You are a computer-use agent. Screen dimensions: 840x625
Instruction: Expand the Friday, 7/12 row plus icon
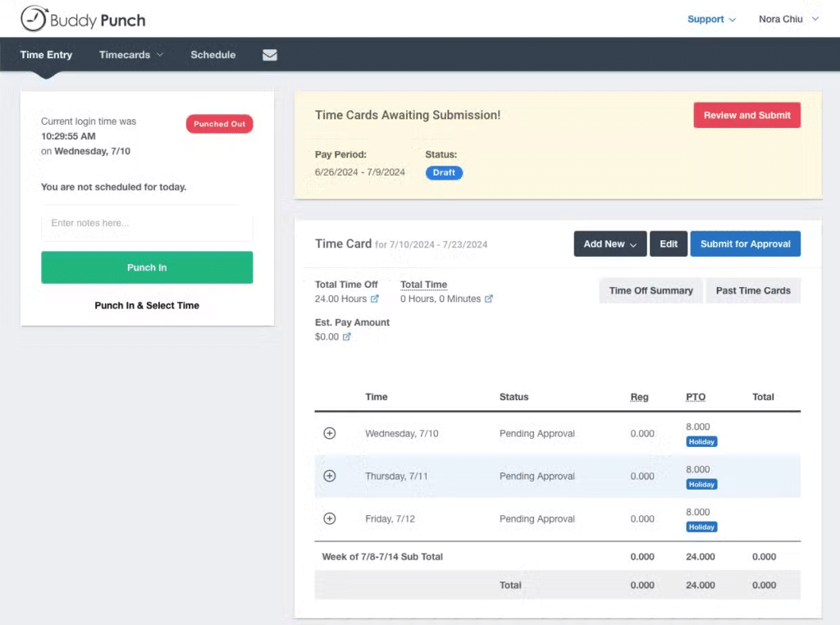tap(330, 518)
